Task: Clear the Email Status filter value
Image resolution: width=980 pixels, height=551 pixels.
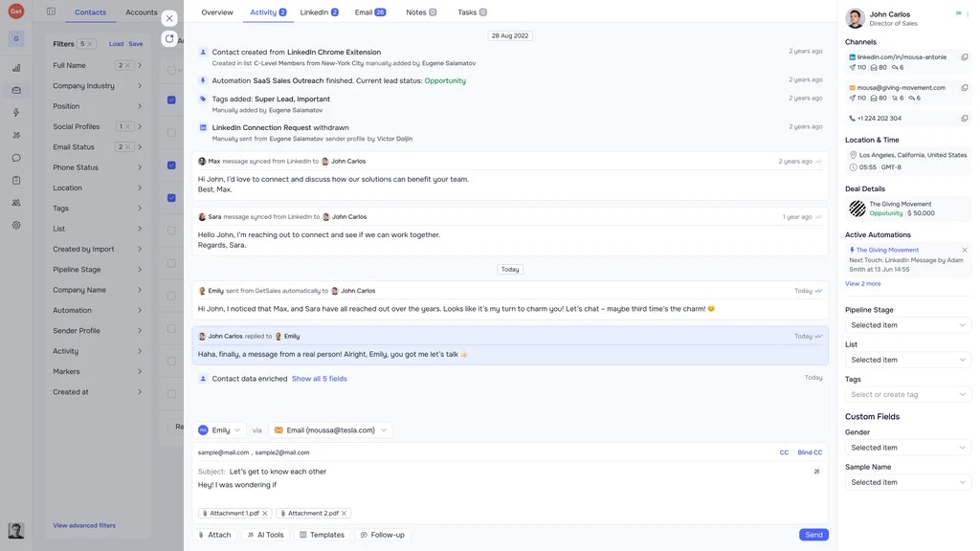Action: pos(127,146)
